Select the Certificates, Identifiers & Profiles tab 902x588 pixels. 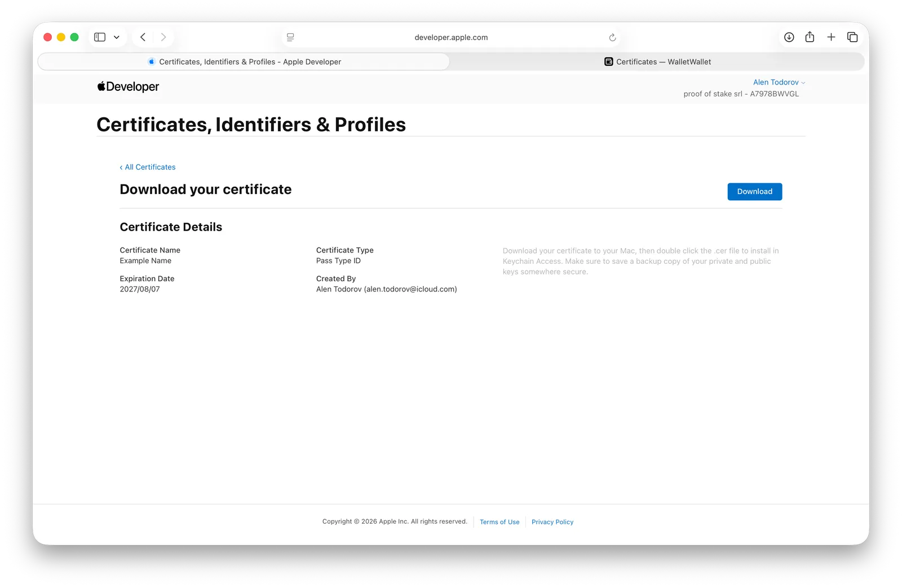coord(244,61)
